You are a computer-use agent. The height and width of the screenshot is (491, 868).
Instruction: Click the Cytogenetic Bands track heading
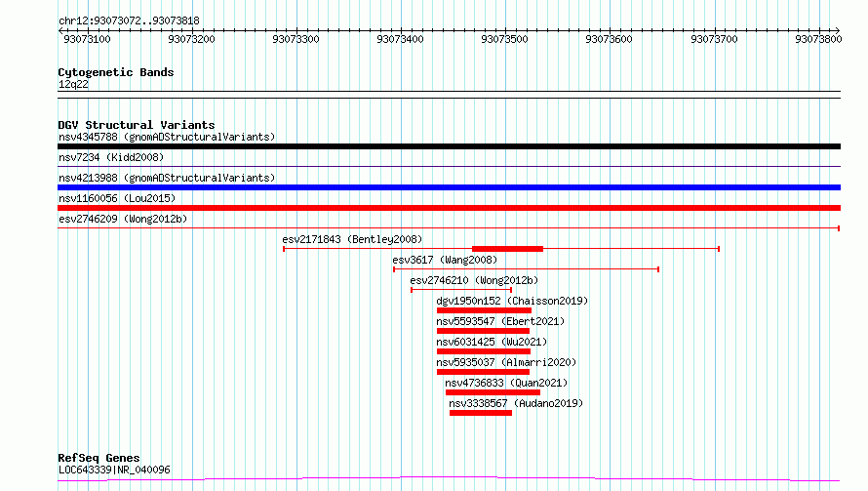pos(116,72)
